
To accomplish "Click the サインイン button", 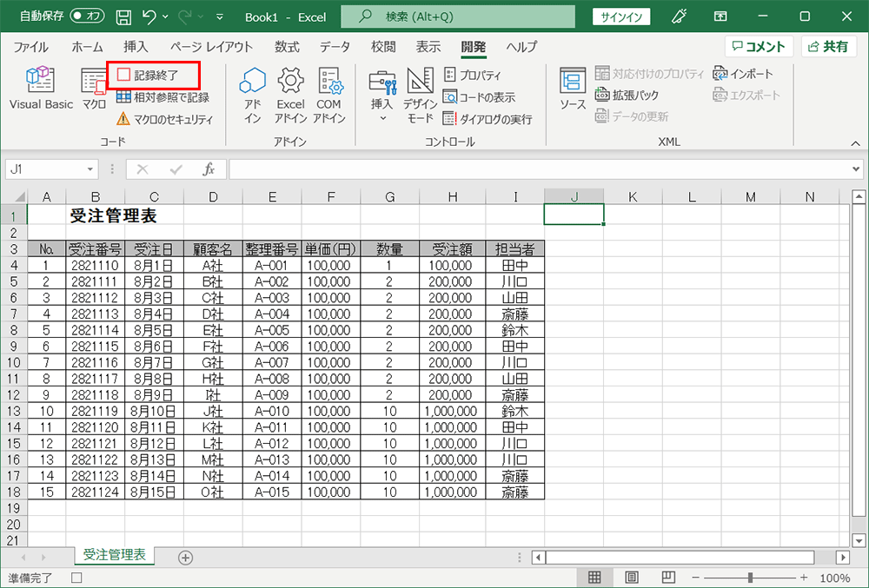I will pyautogui.click(x=620, y=17).
